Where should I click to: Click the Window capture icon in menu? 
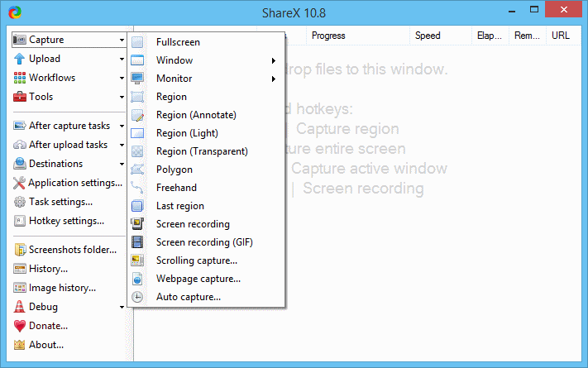click(x=137, y=60)
